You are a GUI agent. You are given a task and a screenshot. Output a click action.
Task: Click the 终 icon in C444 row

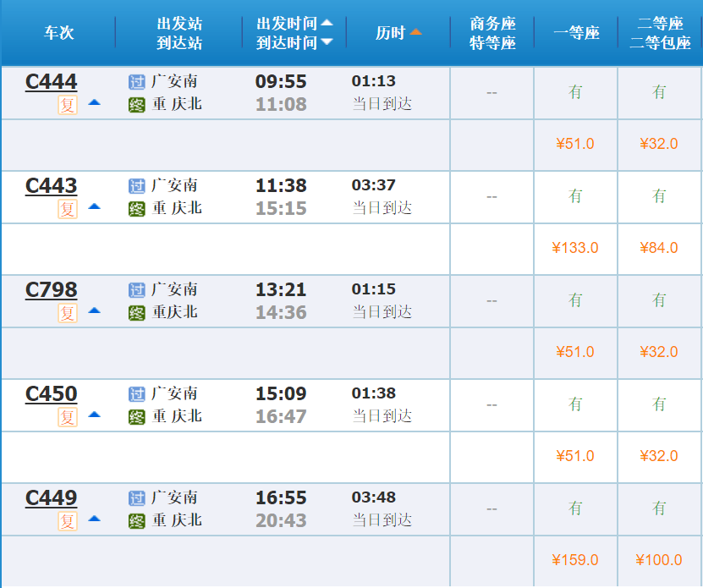point(137,105)
